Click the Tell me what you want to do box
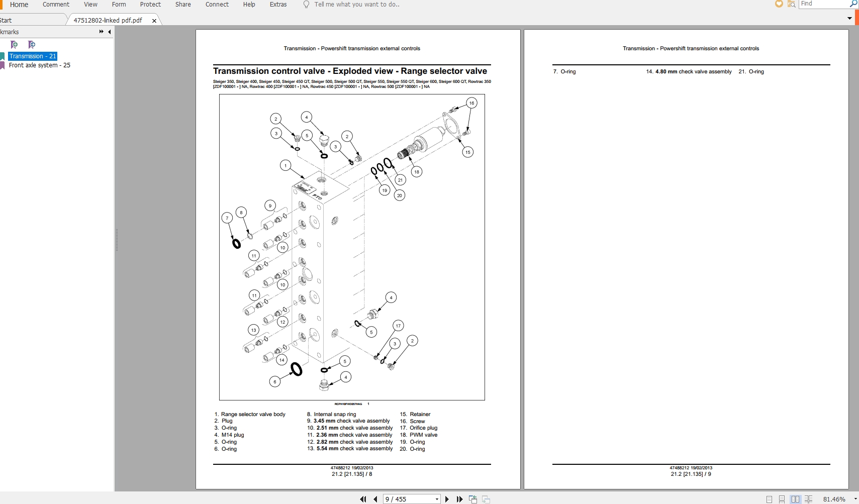Screen dimensions: 859x504 point(357,5)
